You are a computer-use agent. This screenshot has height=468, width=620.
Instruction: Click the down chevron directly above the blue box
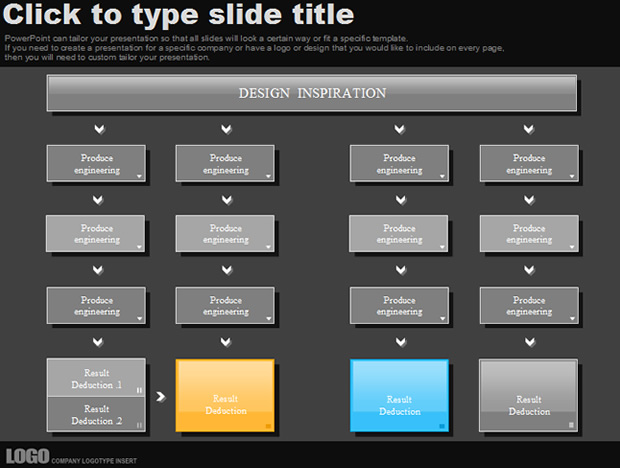click(x=399, y=341)
